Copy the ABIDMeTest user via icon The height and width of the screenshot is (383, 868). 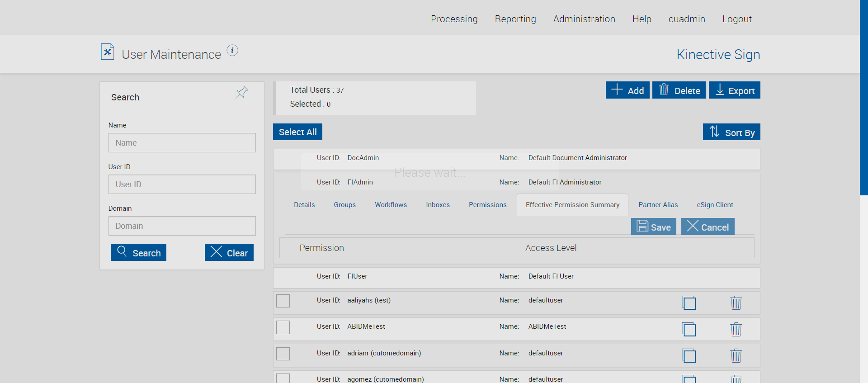[x=689, y=329]
